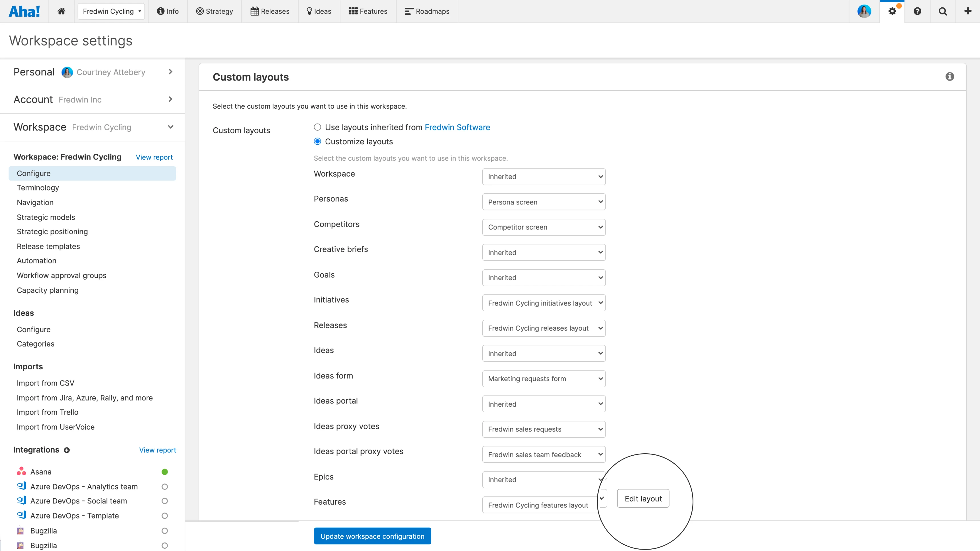Expand the Fredwin Cycling workspace selector

point(111,11)
